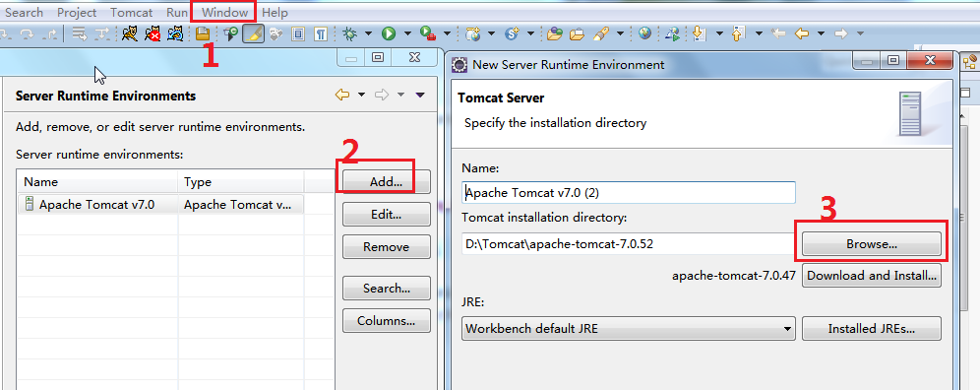Click the server Name input field
This screenshot has height=390, width=980.
pos(628,193)
